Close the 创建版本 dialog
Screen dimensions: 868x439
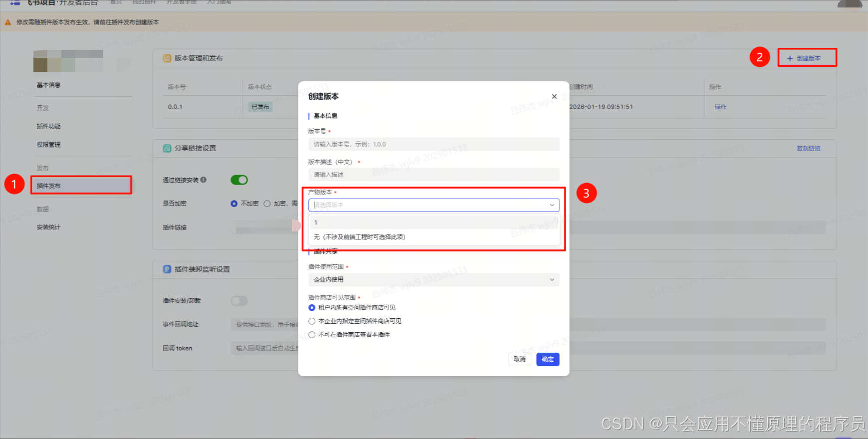(554, 96)
